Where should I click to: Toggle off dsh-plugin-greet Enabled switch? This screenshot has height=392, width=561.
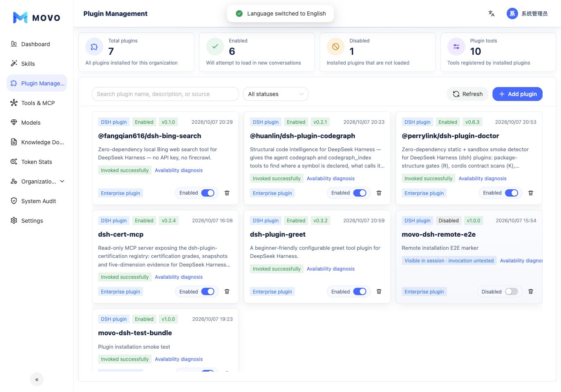tap(360, 291)
